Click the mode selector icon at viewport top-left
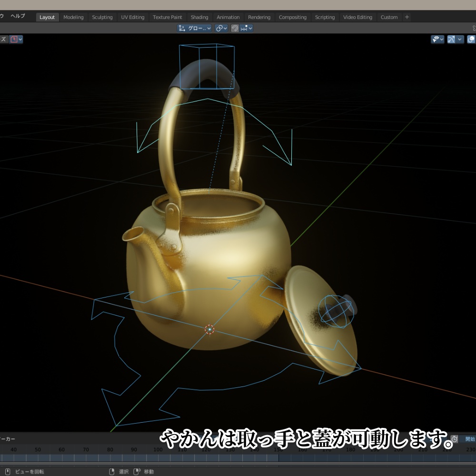The width and height of the screenshot is (476, 476). (14, 39)
